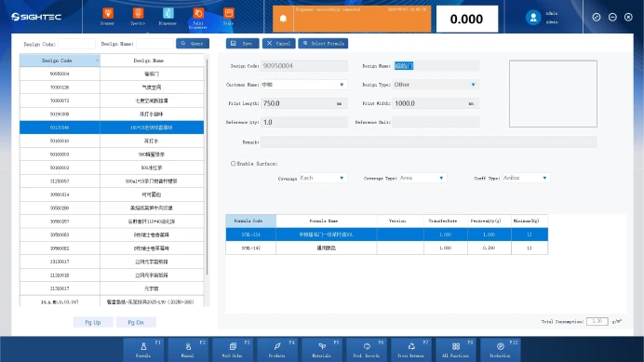Expand the Coverage dropdown showing Each
This screenshot has height=362, width=644.
coord(342,178)
